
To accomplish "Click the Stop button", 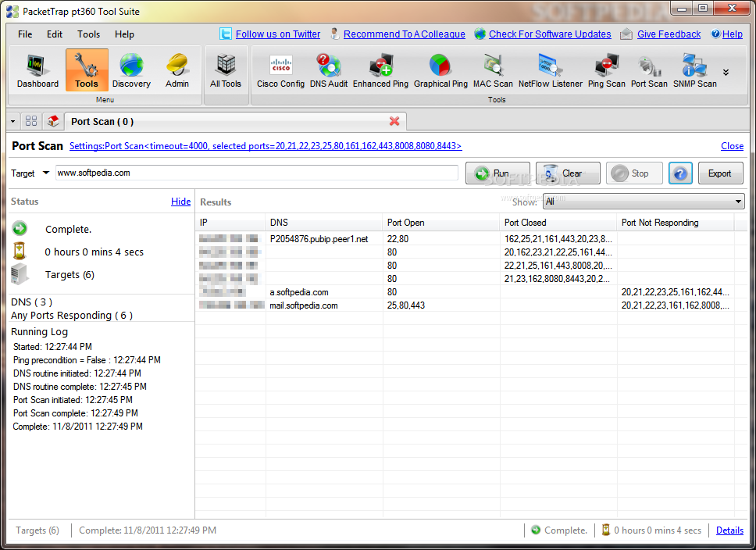I will pyautogui.click(x=634, y=173).
